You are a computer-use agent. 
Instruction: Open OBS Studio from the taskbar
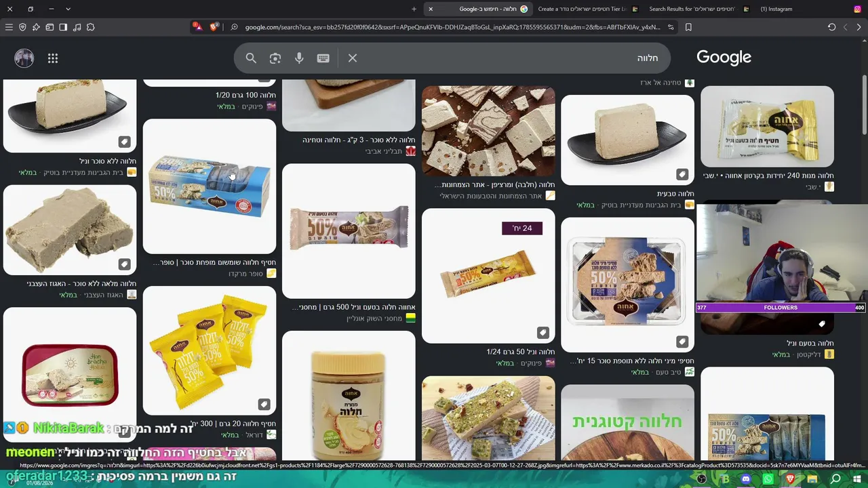702,479
